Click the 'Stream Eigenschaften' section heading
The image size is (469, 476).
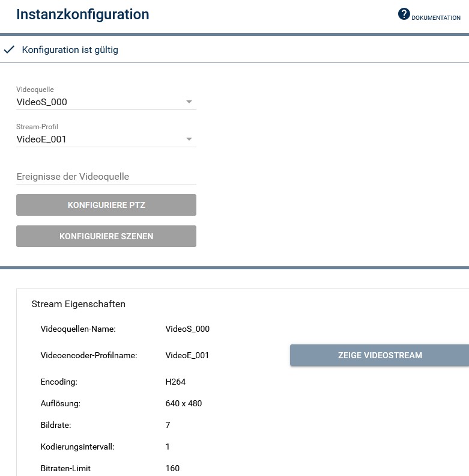(x=78, y=304)
